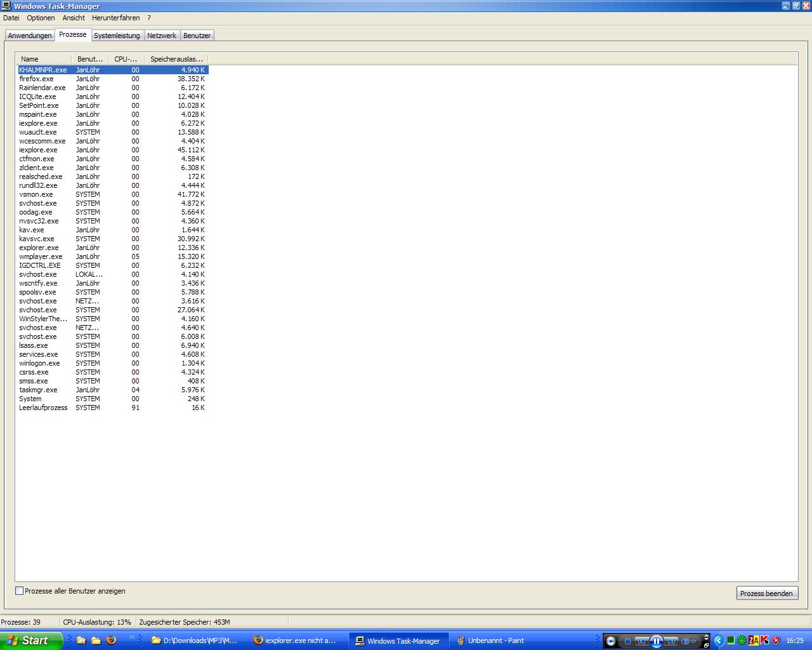Enable 'Prozesse aller Benutzer anzeigen' checkbox
This screenshot has width=812, height=650.
[20, 591]
